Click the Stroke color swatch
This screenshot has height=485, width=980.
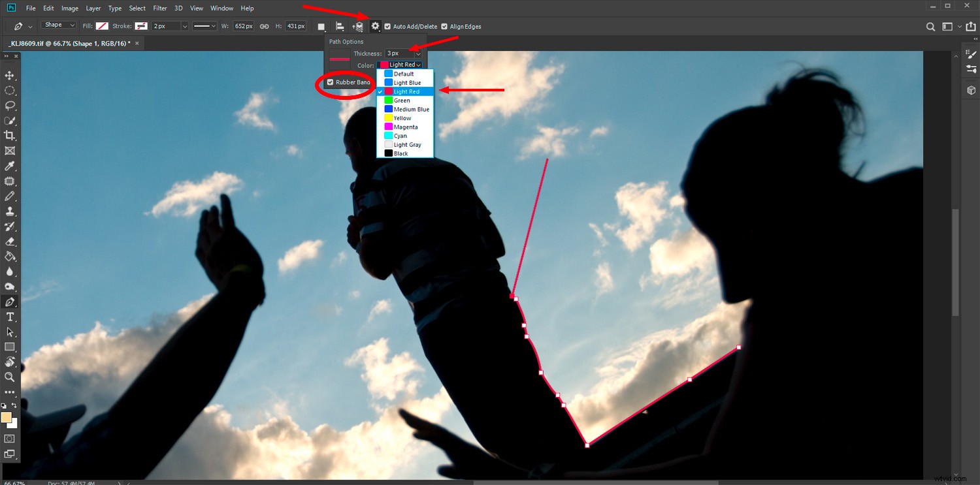(x=141, y=26)
